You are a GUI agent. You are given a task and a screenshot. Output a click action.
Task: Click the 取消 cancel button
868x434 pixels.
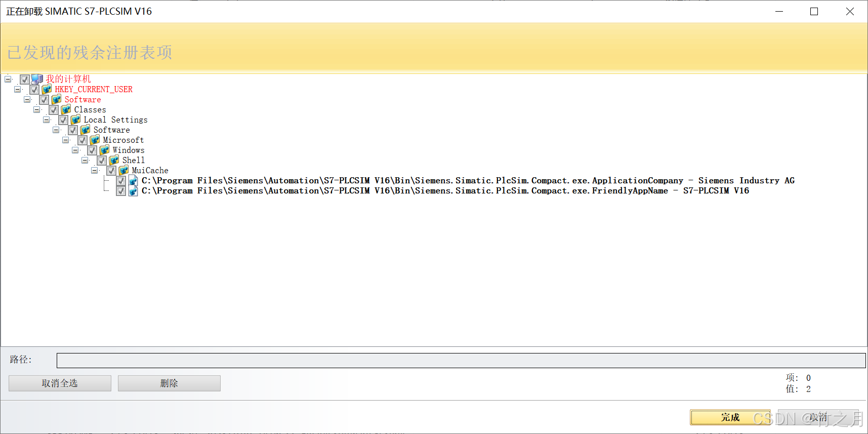[818, 417]
